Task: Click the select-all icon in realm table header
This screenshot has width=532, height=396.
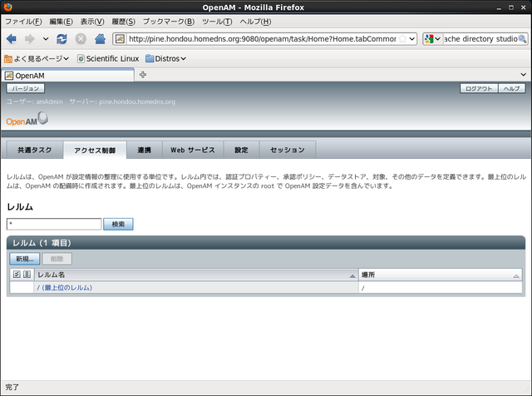Action: coord(17,275)
